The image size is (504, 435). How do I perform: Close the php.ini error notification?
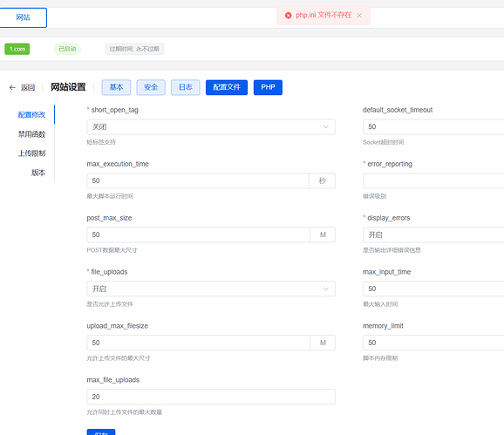[x=359, y=16]
